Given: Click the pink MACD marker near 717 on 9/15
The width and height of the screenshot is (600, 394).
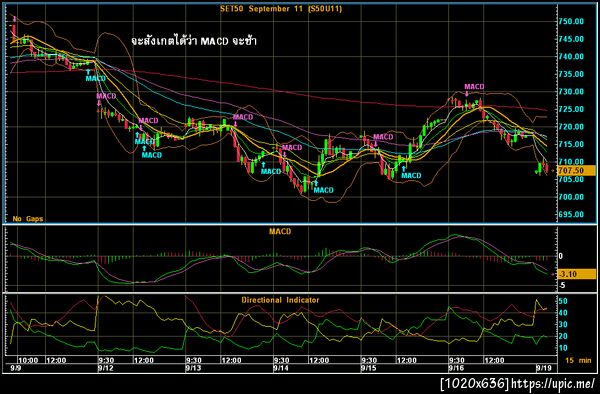Looking at the screenshot, I should [x=383, y=137].
